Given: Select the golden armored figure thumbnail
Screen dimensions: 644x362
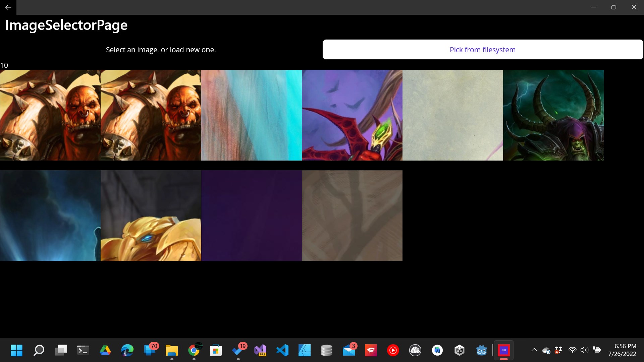Looking at the screenshot, I should [151, 216].
